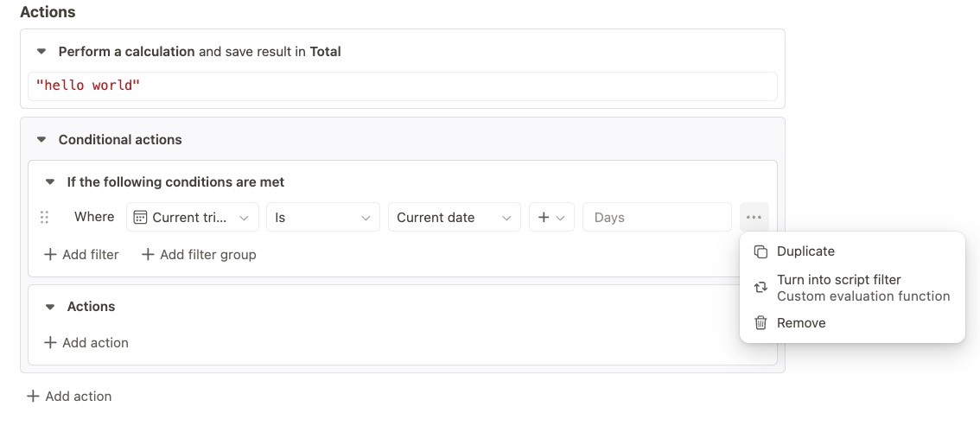Choose Duplicate from the context menu
Viewport: 980px width, 445px height.
[805, 251]
